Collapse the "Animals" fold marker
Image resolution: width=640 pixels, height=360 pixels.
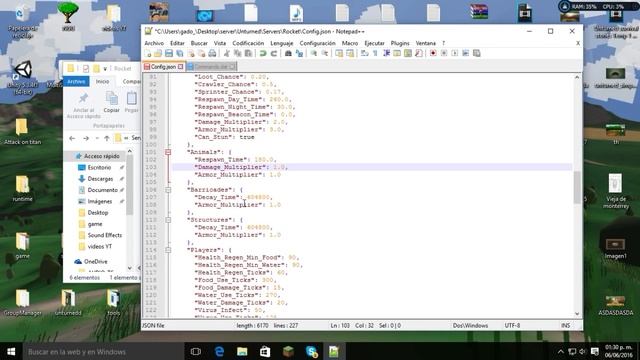click(168, 152)
